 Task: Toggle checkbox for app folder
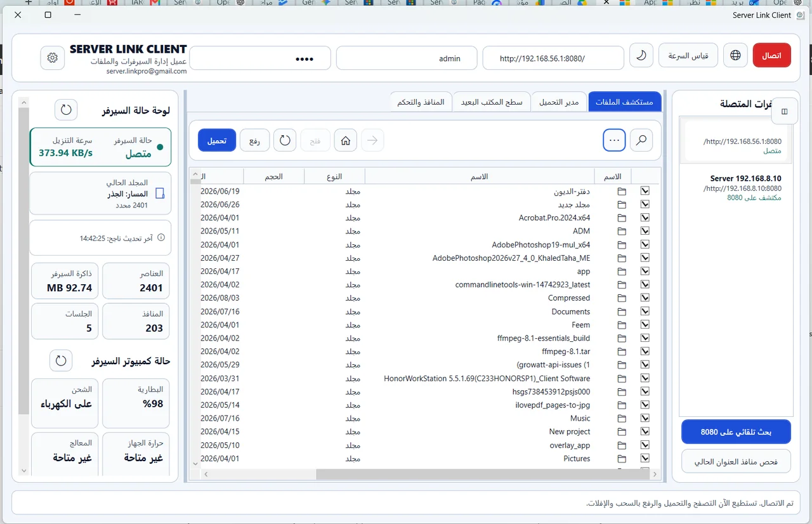[645, 271]
